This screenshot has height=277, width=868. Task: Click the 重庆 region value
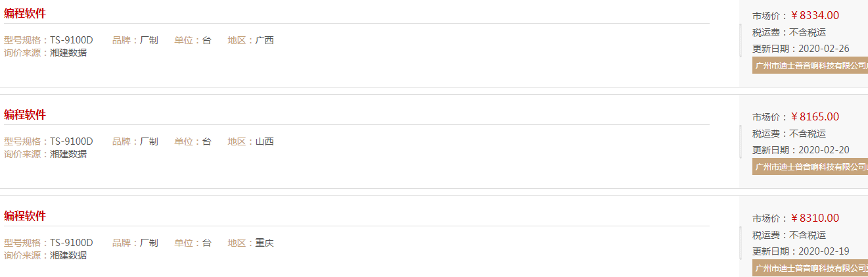tap(265, 243)
